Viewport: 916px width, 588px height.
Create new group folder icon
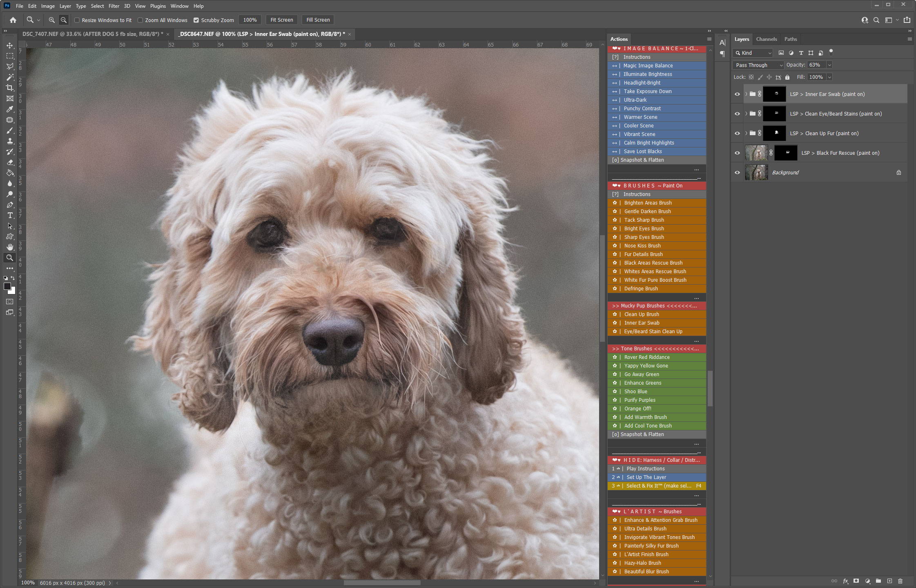point(878,581)
